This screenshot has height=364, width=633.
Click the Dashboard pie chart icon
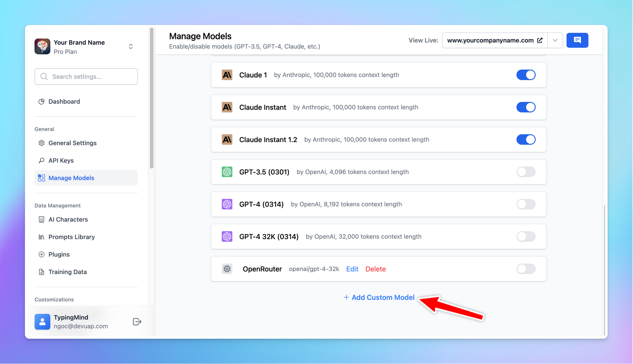click(41, 102)
